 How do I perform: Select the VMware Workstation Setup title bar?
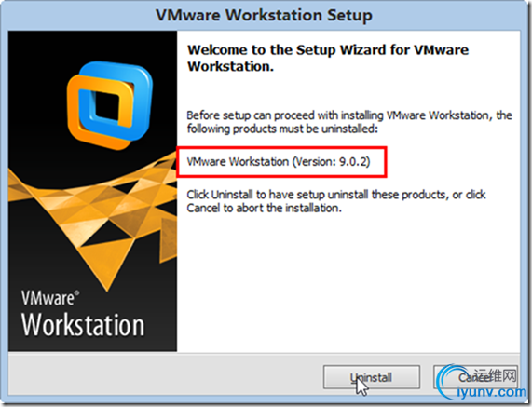[x=264, y=15]
